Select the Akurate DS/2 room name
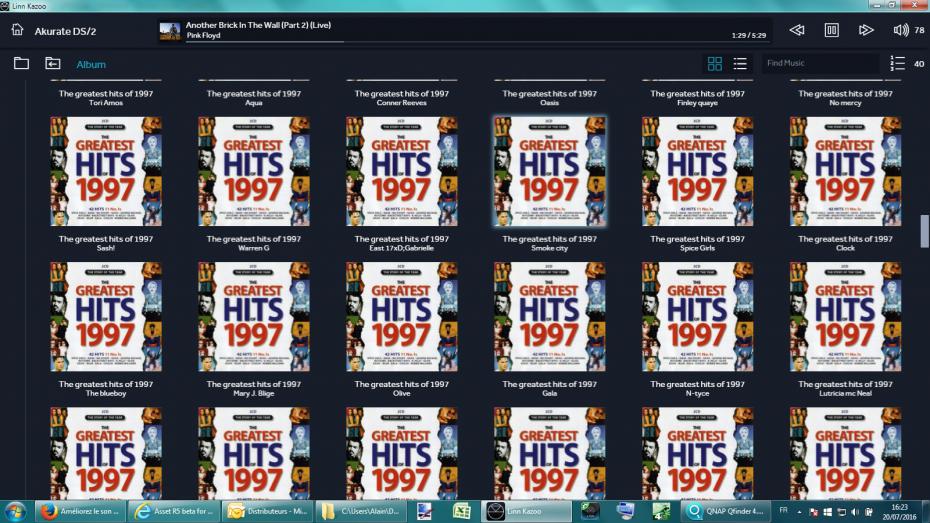The height and width of the screenshot is (523, 930). (x=65, y=31)
